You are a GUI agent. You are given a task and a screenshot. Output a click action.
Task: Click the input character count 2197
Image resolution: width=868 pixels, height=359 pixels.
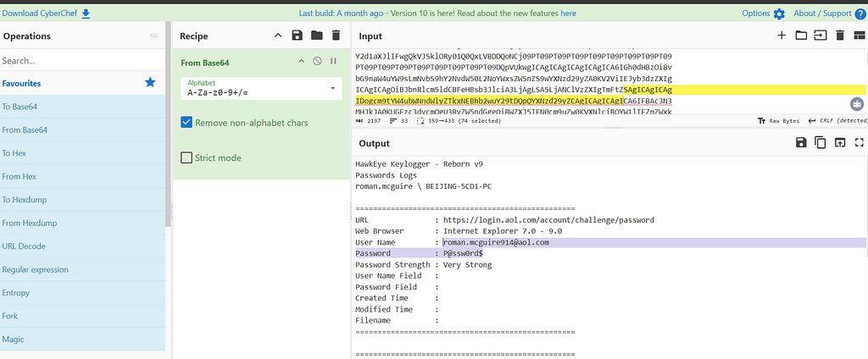click(368, 120)
